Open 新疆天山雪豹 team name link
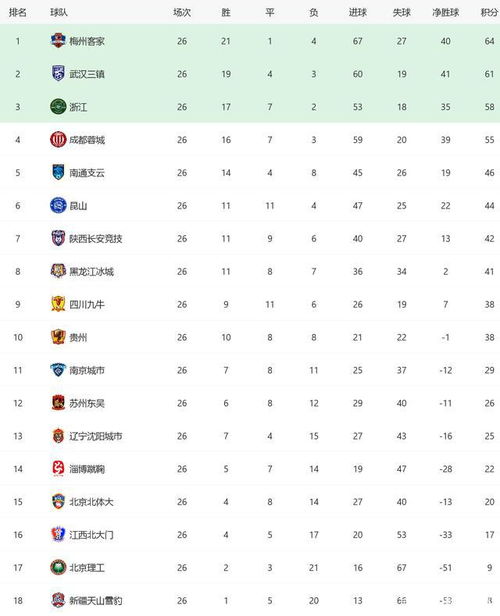500x616 pixels. [x=95, y=601]
